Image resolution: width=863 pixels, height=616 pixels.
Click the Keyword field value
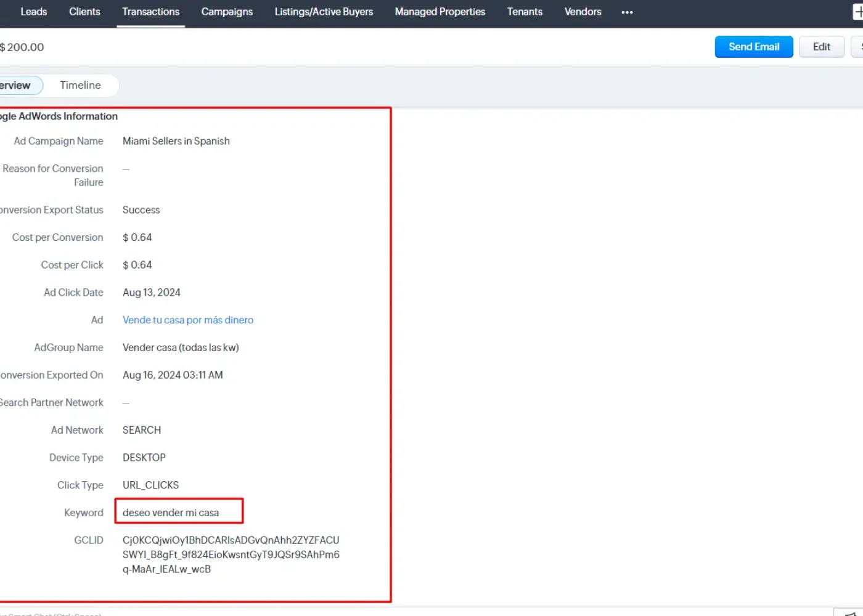pyautogui.click(x=171, y=513)
